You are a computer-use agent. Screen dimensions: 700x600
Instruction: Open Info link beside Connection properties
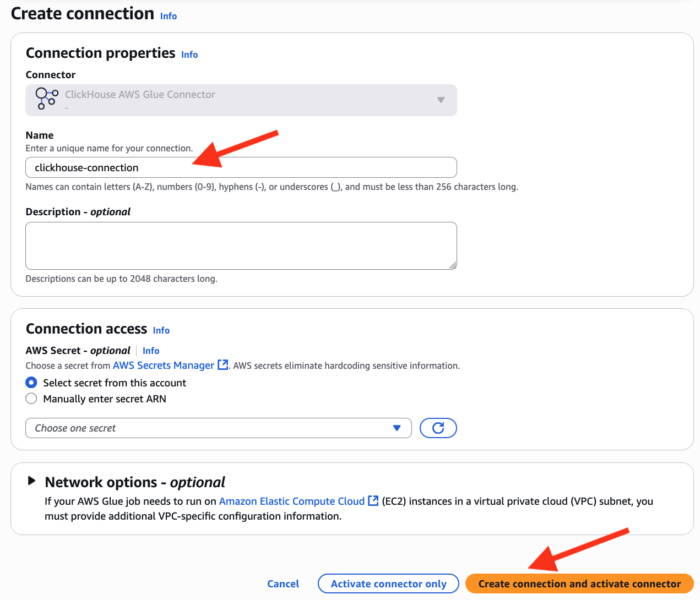coord(189,55)
